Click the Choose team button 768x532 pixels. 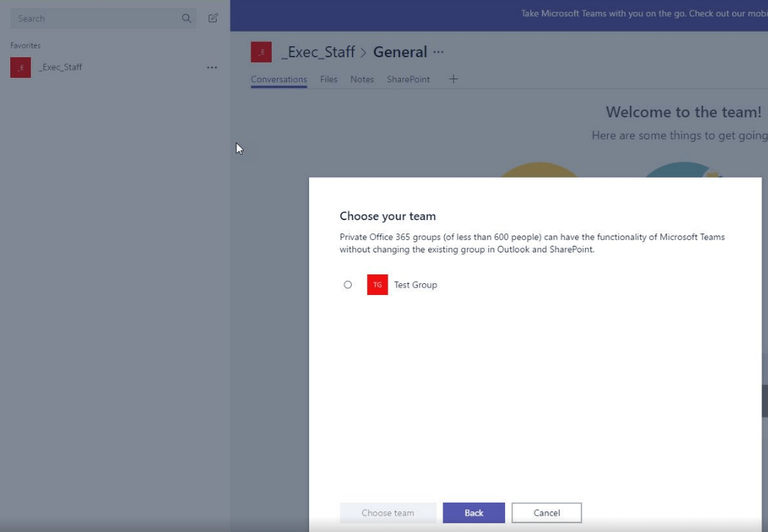pos(388,513)
